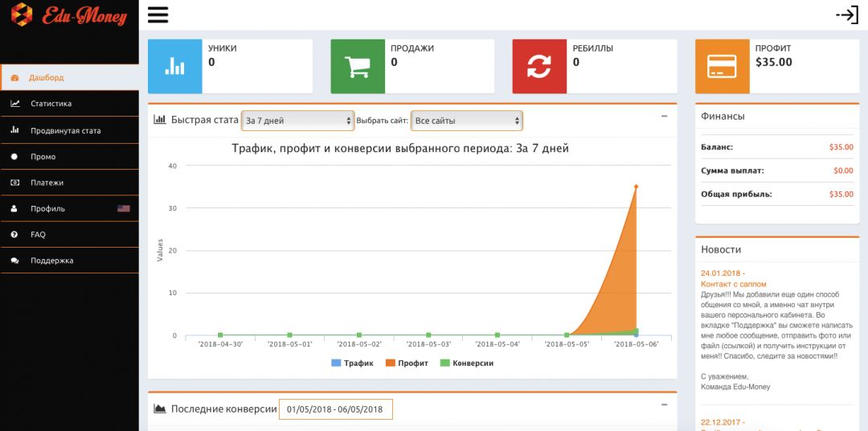Click the Баланс $35.00 value

pyautogui.click(x=841, y=147)
